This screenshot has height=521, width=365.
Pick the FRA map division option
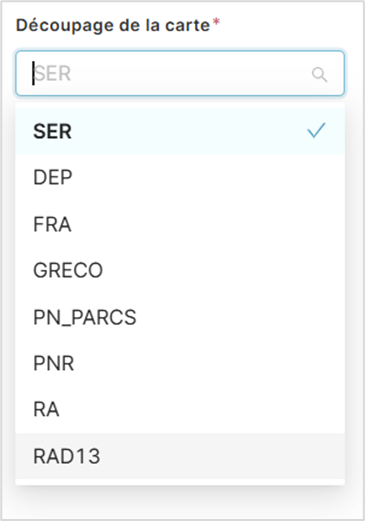tap(180, 224)
